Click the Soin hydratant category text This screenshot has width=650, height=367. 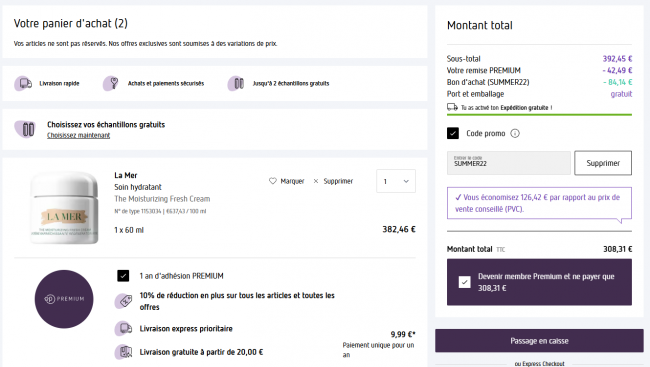(138, 187)
